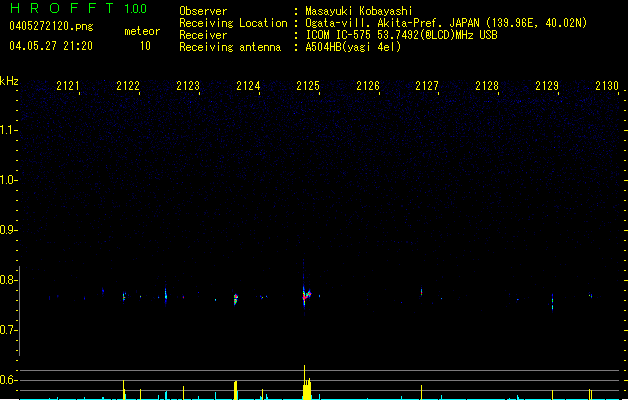Click the 2130 time axis label
The image size is (629, 400).
pyautogui.click(x=607, y=86)
